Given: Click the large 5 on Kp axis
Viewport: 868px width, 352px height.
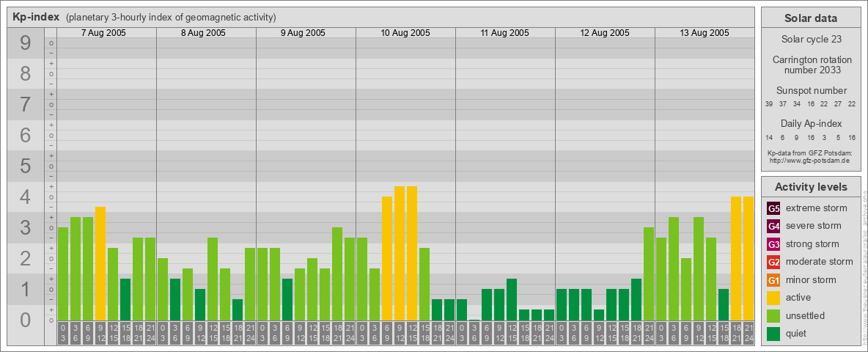Looking at the screenshot, I should click(25, 166).
